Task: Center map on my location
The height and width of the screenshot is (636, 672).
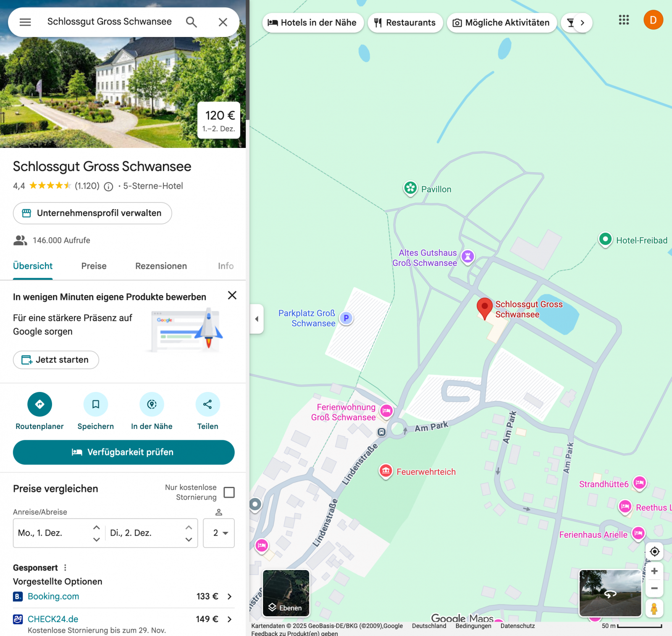Action: coord(654,552)
